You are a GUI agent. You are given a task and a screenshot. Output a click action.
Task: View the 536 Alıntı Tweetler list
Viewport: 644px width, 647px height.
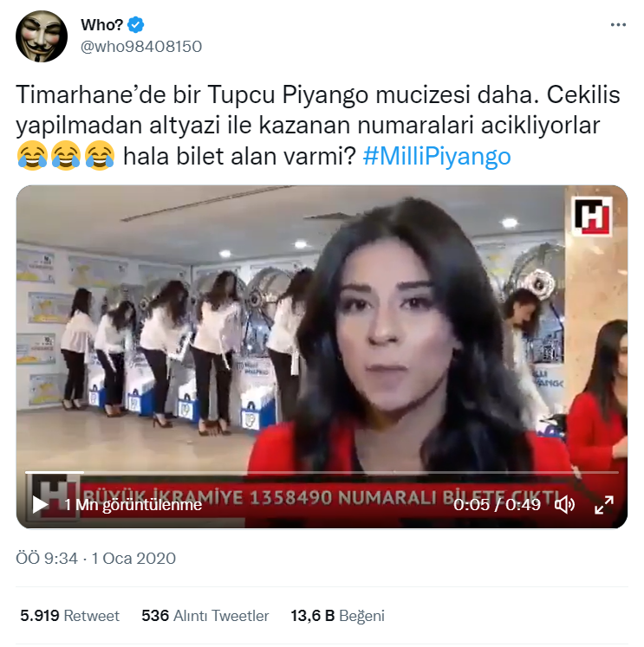point(205,616)
